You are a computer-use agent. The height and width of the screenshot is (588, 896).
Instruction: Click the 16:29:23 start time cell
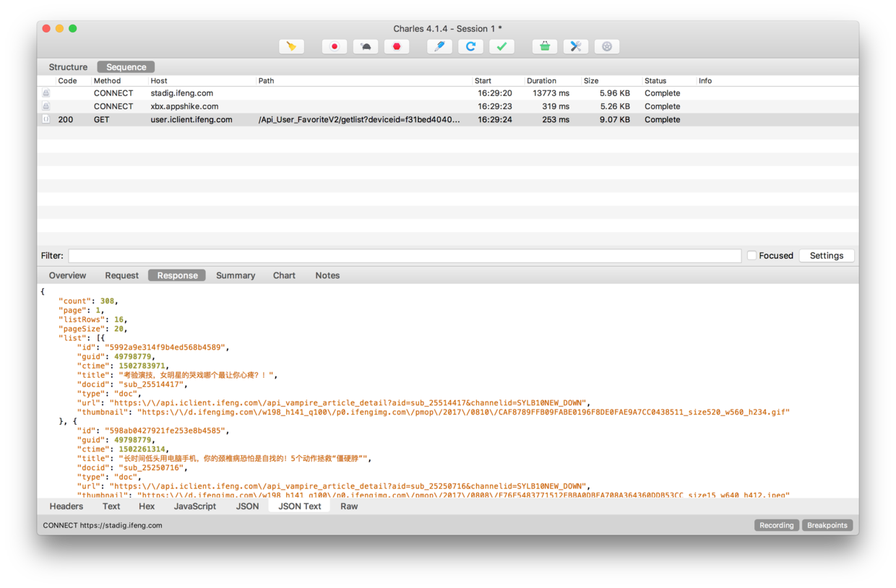pos(495,106)
